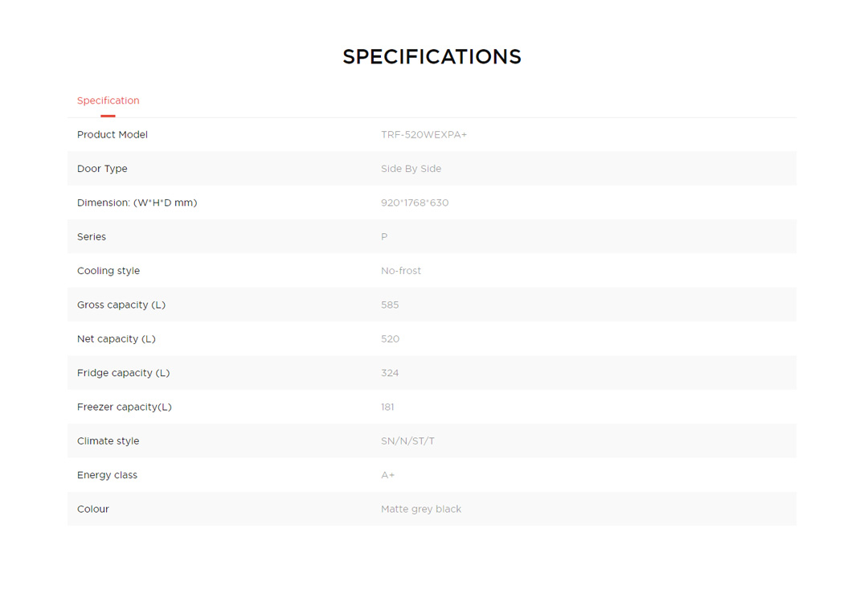Image resolution: width=868 pixels, height=602 pixels.
Task: Select the 585 gross capacity value
Action: click(x=390, y=305)
